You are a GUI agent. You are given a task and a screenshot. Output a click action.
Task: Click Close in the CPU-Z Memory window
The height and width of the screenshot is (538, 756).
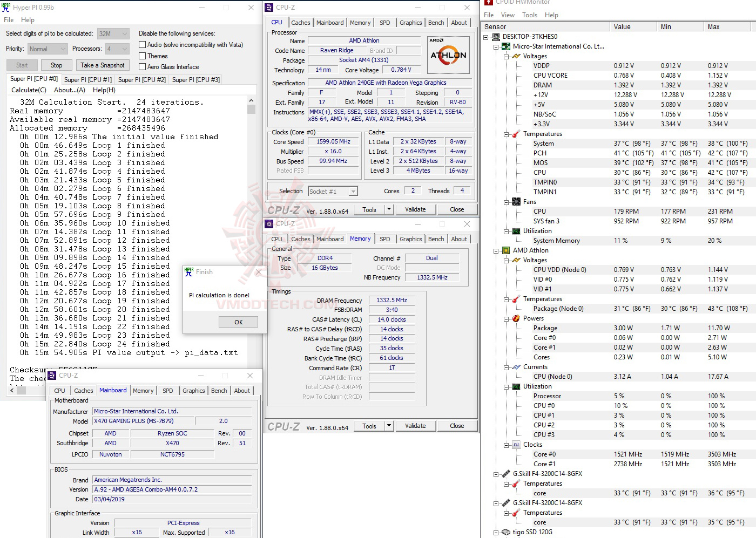tap(457, 426)
